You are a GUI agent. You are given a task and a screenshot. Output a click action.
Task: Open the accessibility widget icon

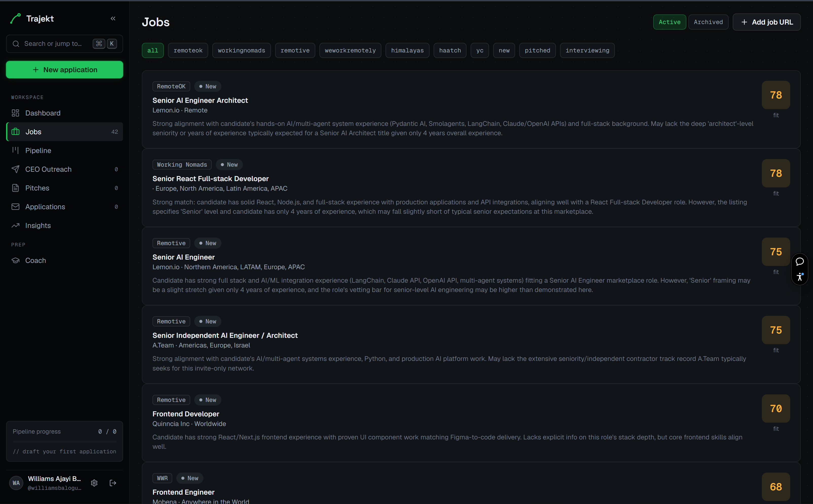coord(800,277)
